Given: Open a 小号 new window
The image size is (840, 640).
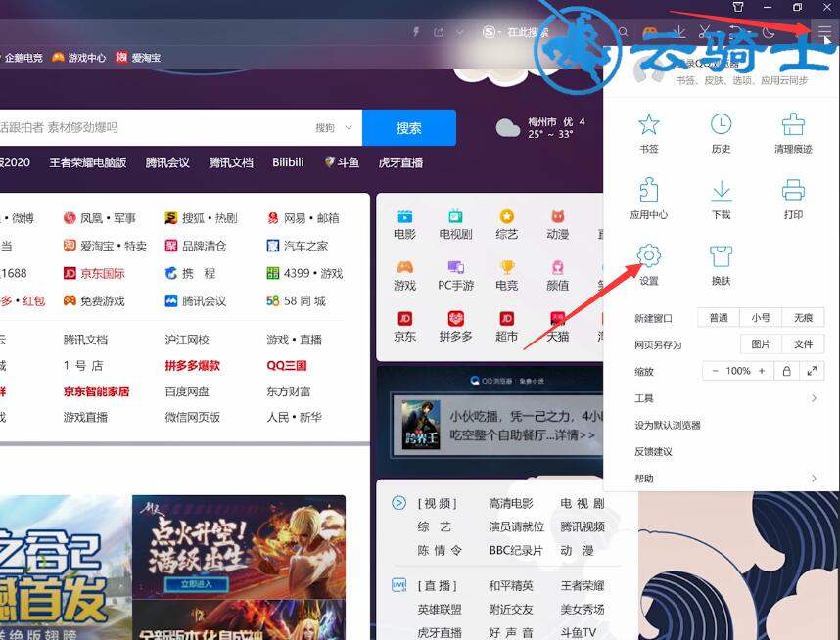Looking at the screenshot, I should (x=760, y=318).
